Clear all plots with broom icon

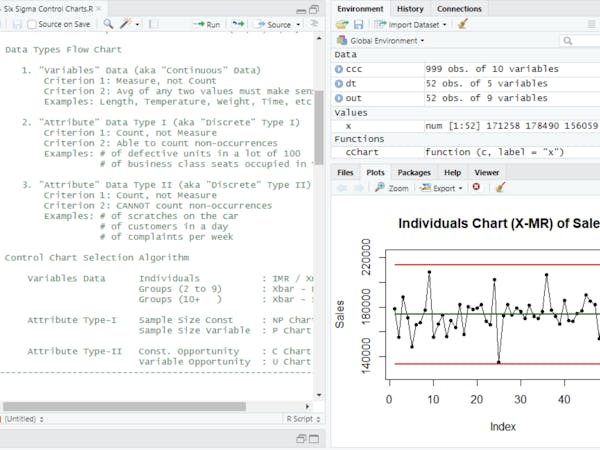coord(500,188)
